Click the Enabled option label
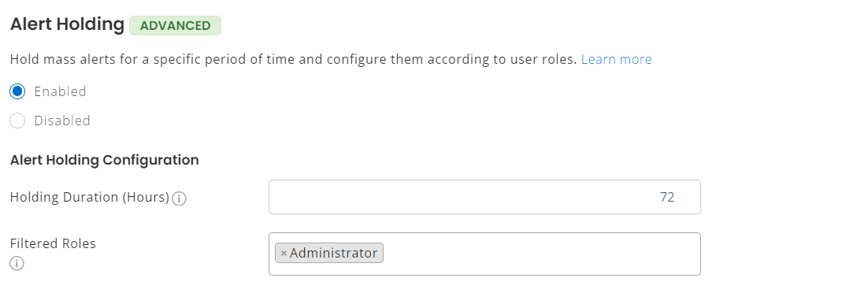 coord(60,91)
